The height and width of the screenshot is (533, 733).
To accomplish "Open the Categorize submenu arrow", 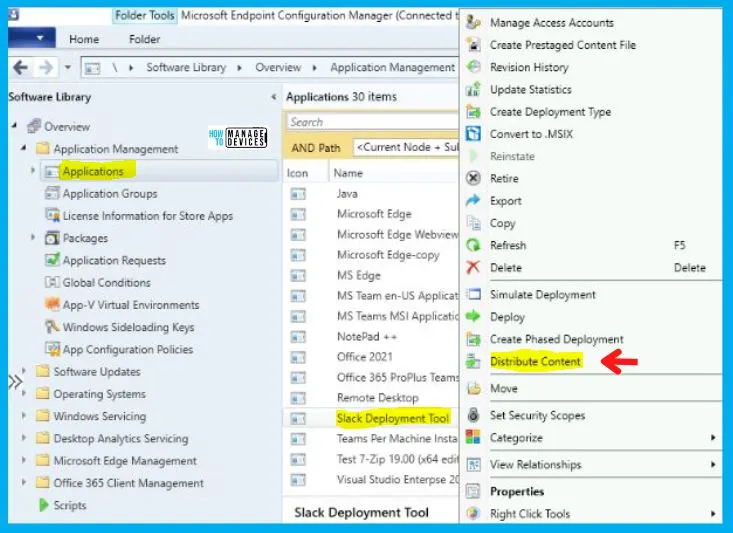I will 713,438.
